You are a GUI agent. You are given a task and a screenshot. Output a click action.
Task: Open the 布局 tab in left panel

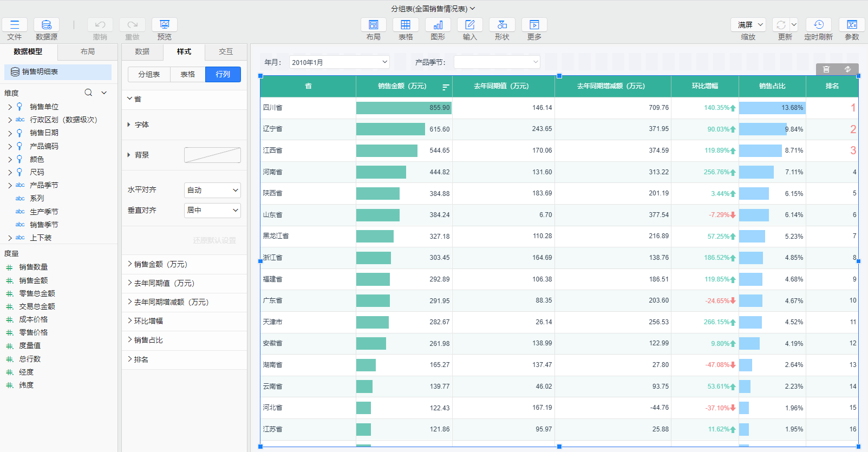click(88, 51)
